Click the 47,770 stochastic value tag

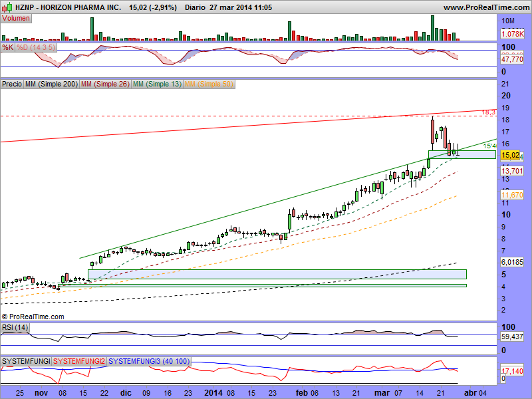(512, 59)
